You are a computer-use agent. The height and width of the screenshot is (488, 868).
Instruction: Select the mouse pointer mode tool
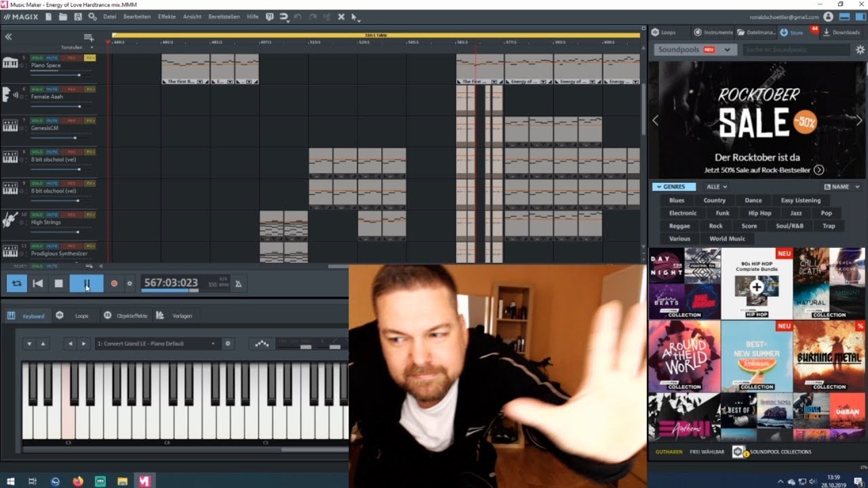point(353,16)
